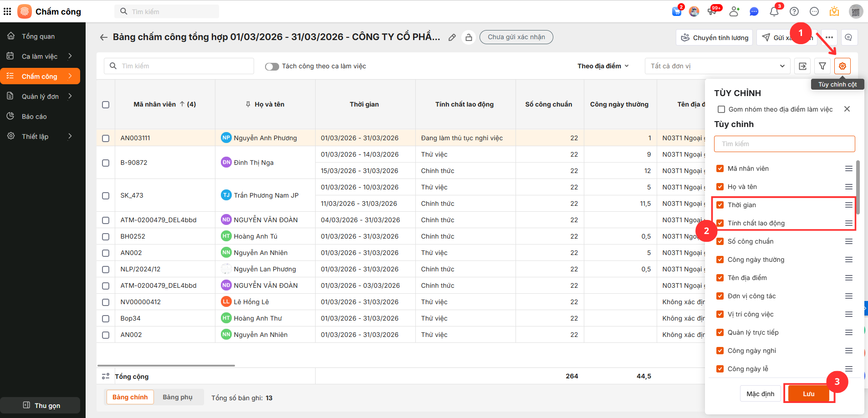Click the 'Lưu' save button
This screenshot has width=868, height=418.
808,394
